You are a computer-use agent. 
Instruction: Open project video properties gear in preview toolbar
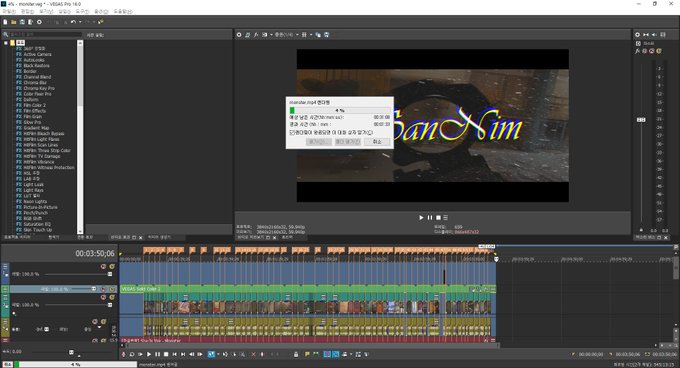[x=239, y=35]
